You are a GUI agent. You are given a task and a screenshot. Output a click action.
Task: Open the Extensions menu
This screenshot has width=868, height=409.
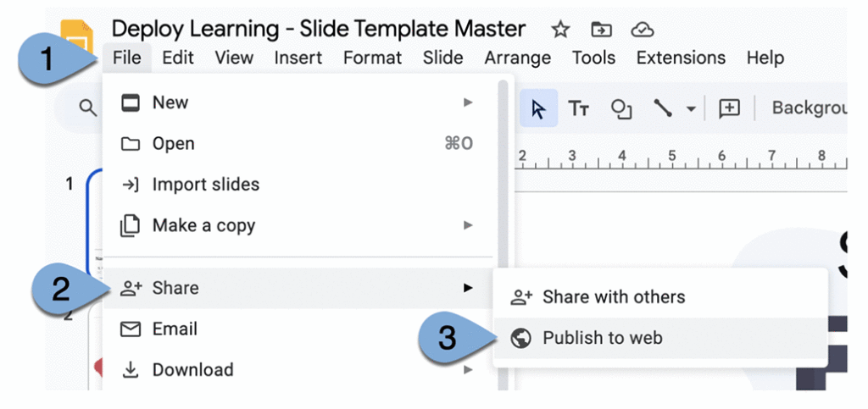(x=681, y=58)
